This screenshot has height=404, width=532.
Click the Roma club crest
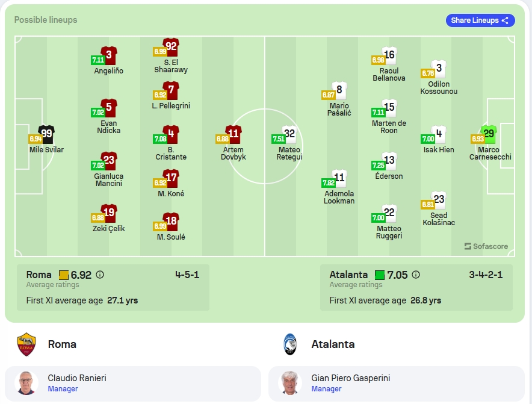coord(26,344)
